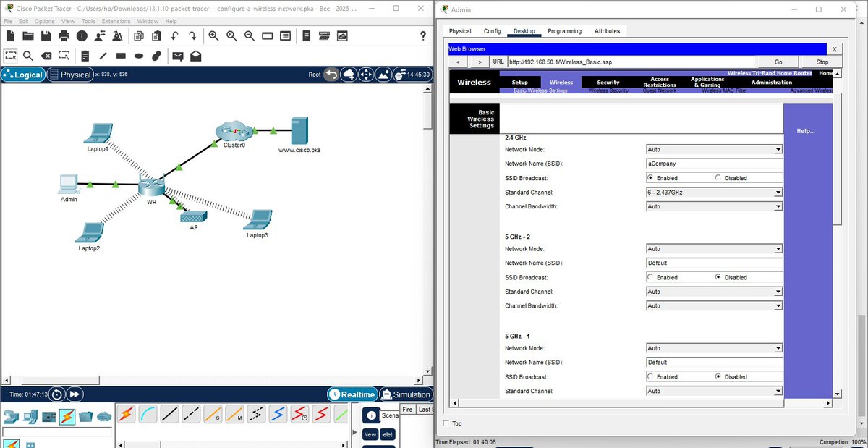This screenshot has width=868, height=448.
Task: Click the Add Simple PDU closed envelope icon
Action: [x=178, y=56]
